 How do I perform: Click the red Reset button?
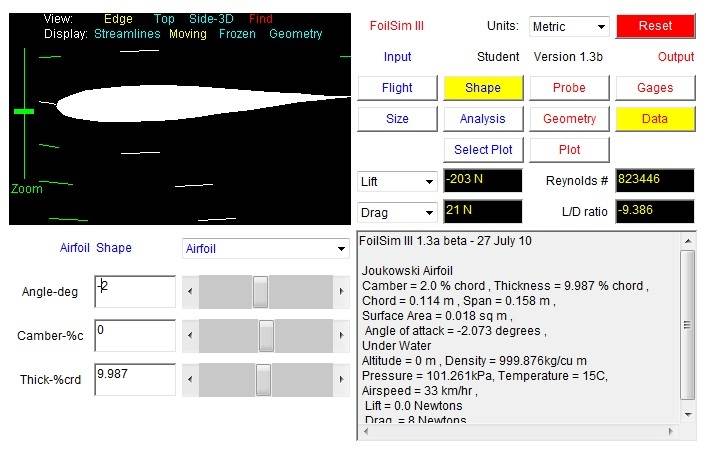pyautogui.click(x=655, y=26)
